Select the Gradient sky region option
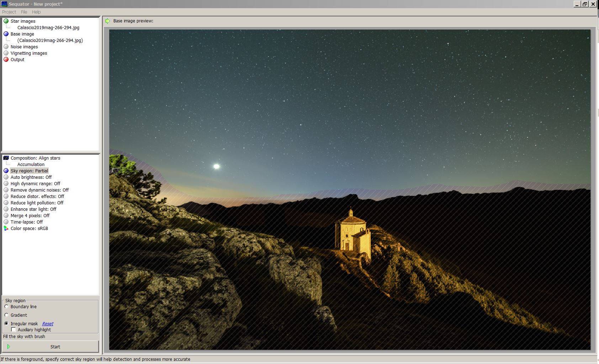This screenshot has width=599, height=364. click(x=6, y=315)
